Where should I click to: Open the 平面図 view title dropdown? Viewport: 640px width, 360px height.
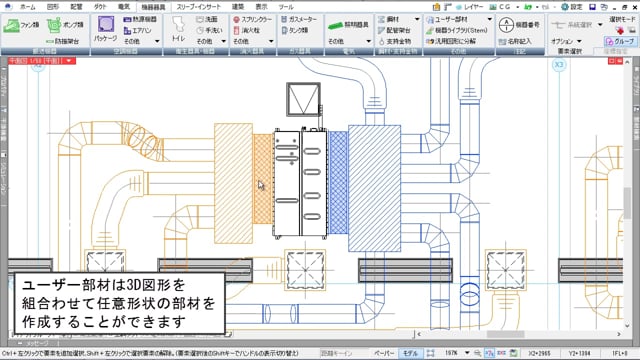[69, 61]
